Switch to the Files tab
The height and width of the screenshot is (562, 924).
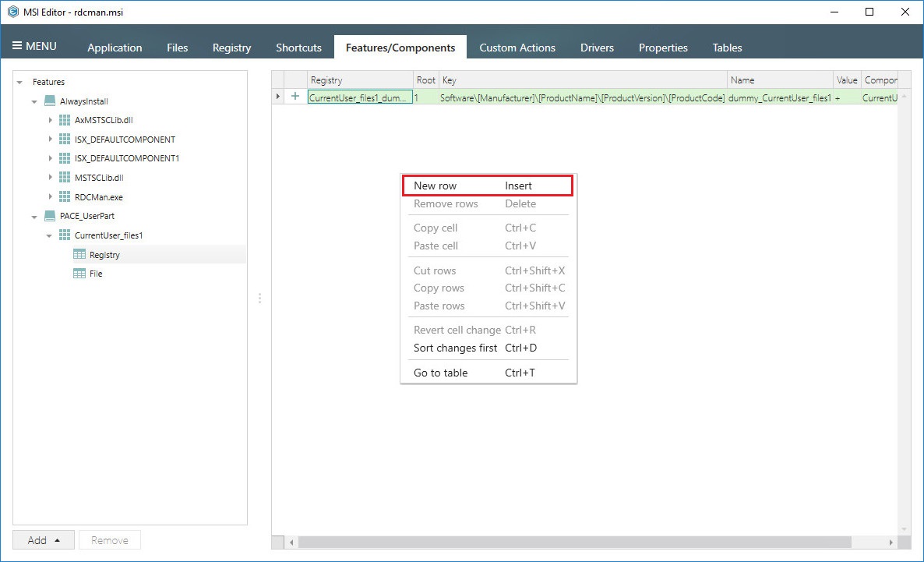coord(178,48)
